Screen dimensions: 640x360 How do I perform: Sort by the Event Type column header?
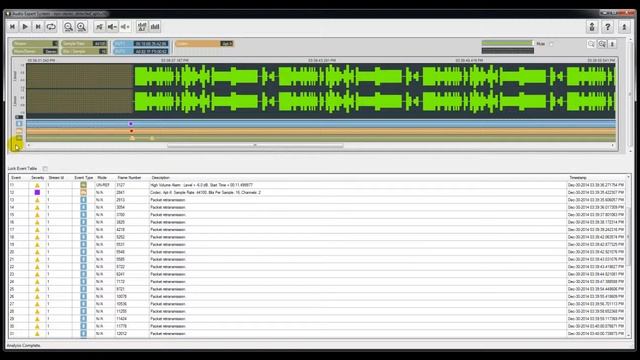(84, 178)
